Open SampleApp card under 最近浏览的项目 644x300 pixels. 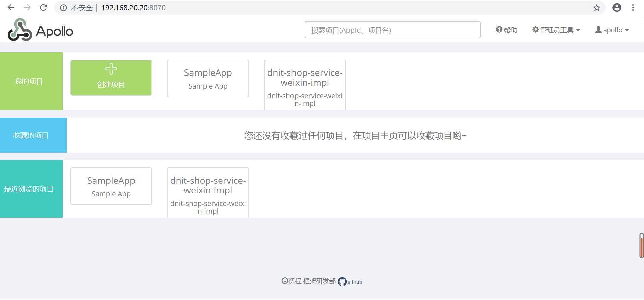pos(111,186)
